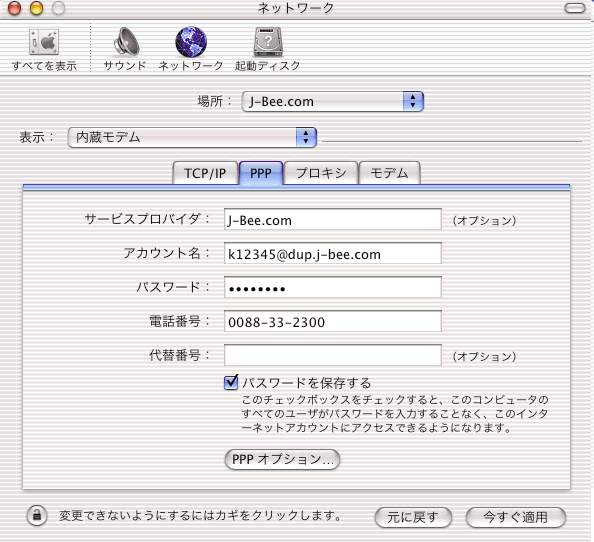Screen dimensions: 594x542
Task: Click into the 代替番号 input field
Action: (x=333, y=355)
